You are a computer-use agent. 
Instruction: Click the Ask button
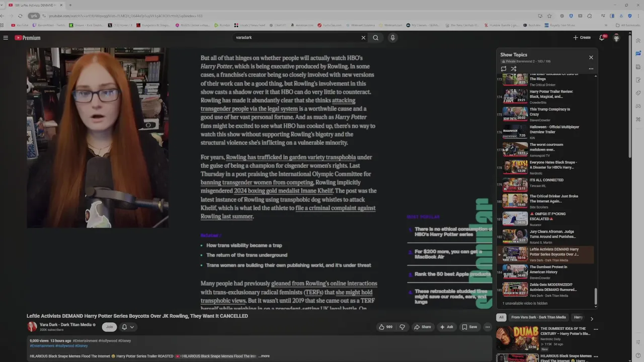(x=447, y=327)
